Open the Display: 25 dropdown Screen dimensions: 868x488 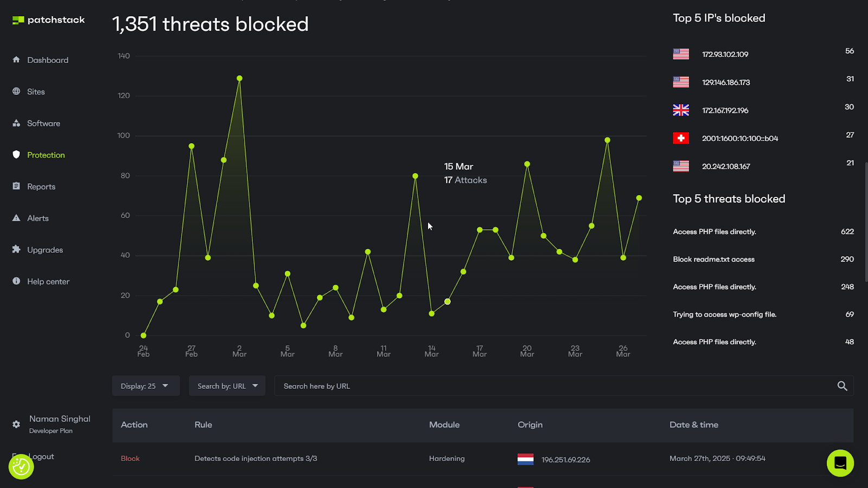click(145, 386)
